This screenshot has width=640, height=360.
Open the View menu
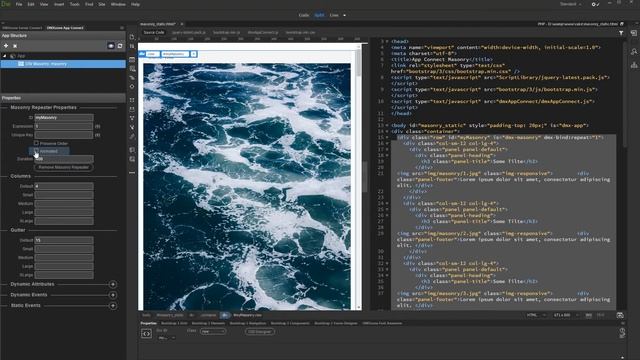click(x=44, y=4)
